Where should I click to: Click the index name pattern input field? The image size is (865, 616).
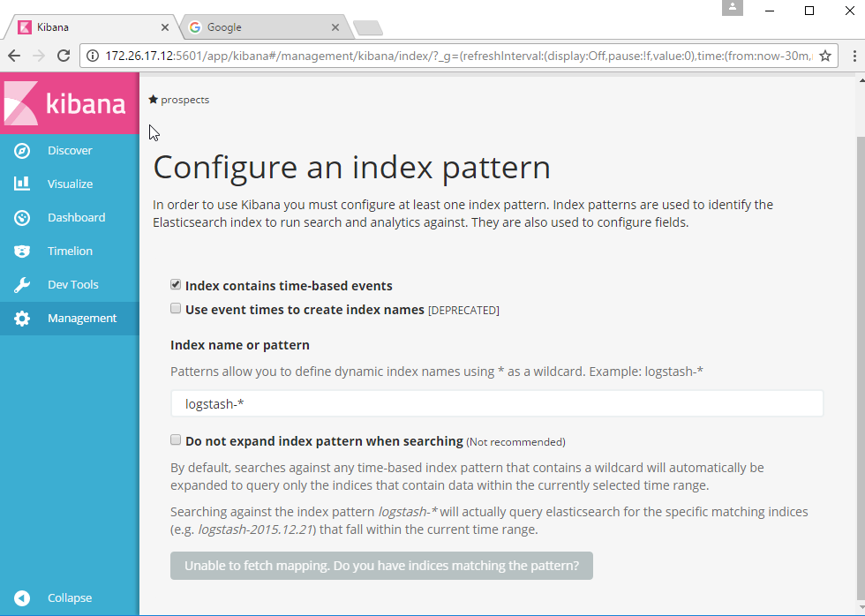point(496,404)
